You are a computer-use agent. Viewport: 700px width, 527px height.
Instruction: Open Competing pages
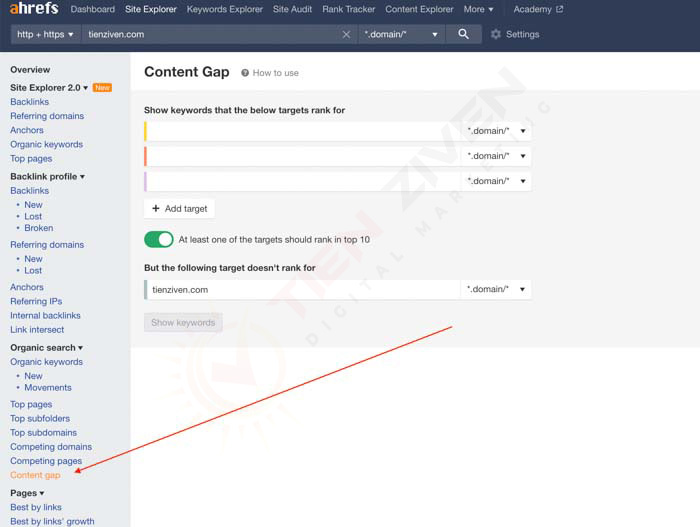[x=46, y=461]
